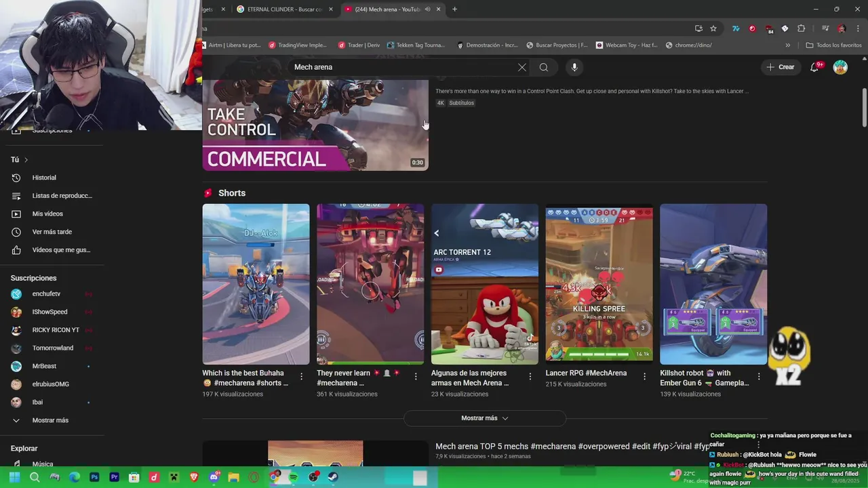Open Ibai channel in subscriptions
Viewport: 868px width, 488px height.
coord(52,403)
